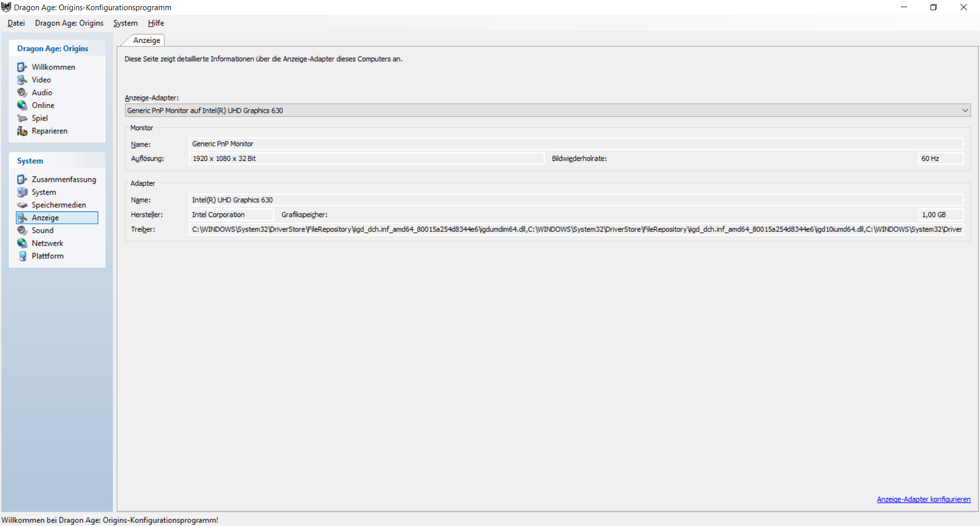This screenshot has width=980, height=526.
Task: Click the Video sidebar icon
Action: tap(22, 80)
